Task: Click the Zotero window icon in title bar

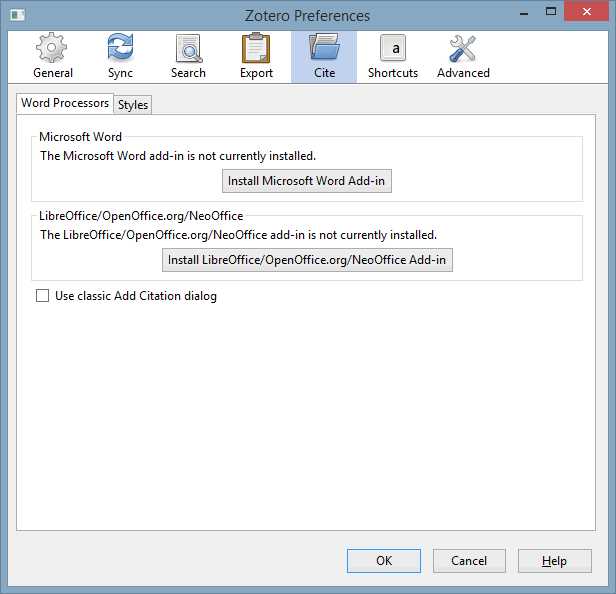Action: [x=18, y=15]
